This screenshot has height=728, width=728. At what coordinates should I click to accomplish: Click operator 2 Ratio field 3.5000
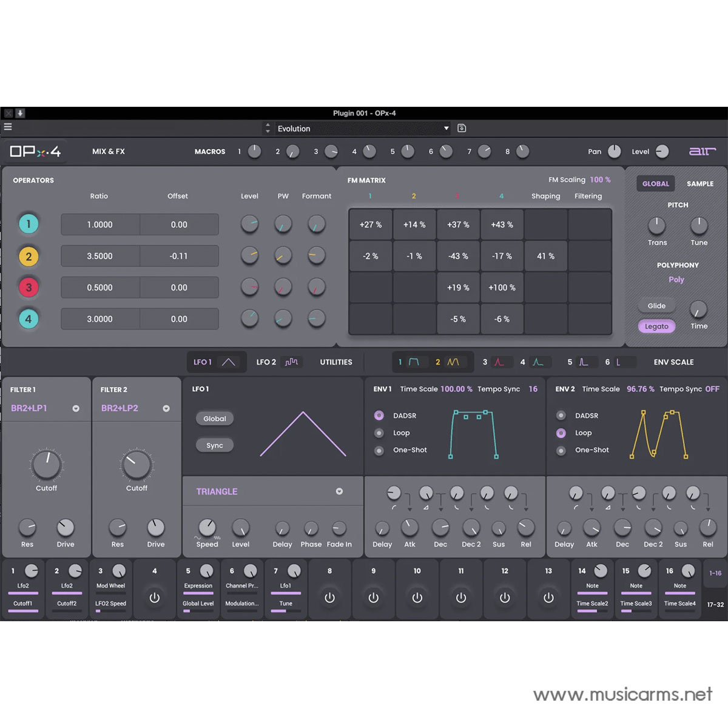click(x=100, y=256)
